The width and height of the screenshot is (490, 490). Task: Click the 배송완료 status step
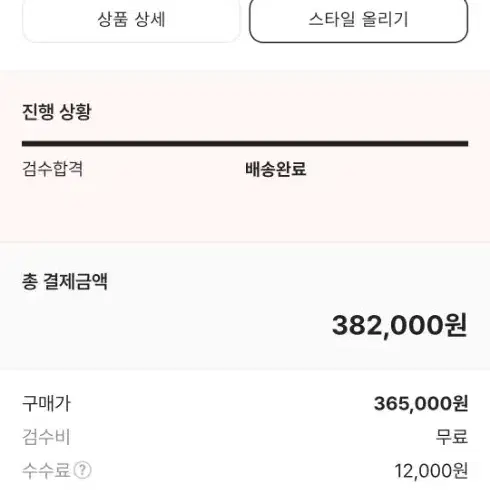pos(276,169)
